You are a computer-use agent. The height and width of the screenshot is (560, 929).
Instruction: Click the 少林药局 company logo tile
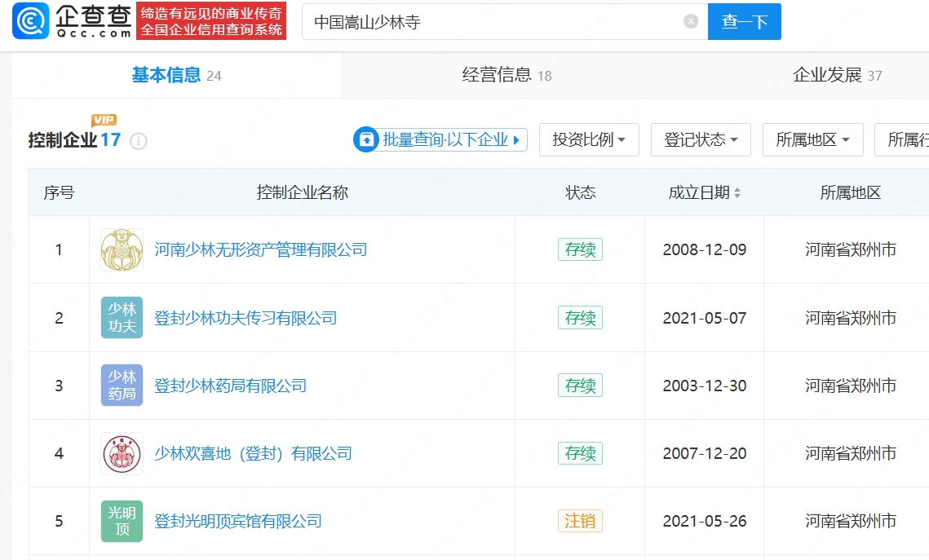point(122,386)
